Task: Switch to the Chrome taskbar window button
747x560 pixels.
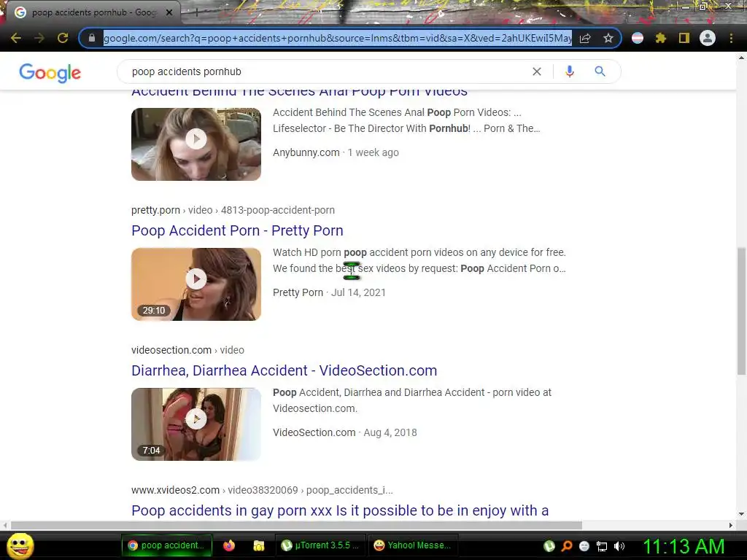Action: coord(167,545)
